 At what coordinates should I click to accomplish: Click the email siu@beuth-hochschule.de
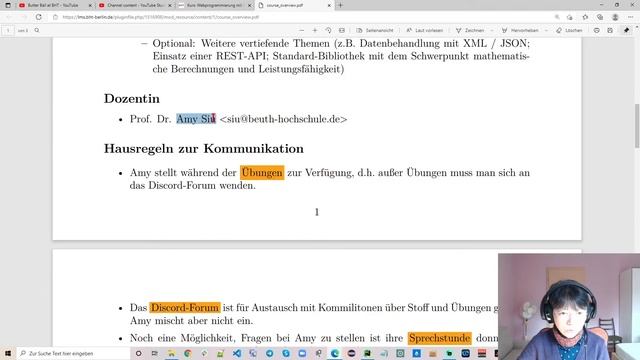(283, 119)
